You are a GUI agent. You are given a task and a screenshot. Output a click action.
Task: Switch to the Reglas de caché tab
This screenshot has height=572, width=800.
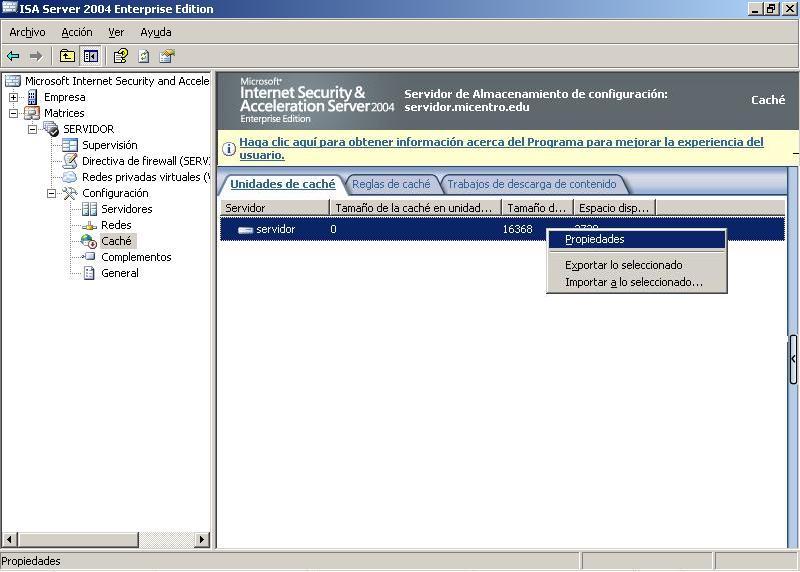[391, 184]
